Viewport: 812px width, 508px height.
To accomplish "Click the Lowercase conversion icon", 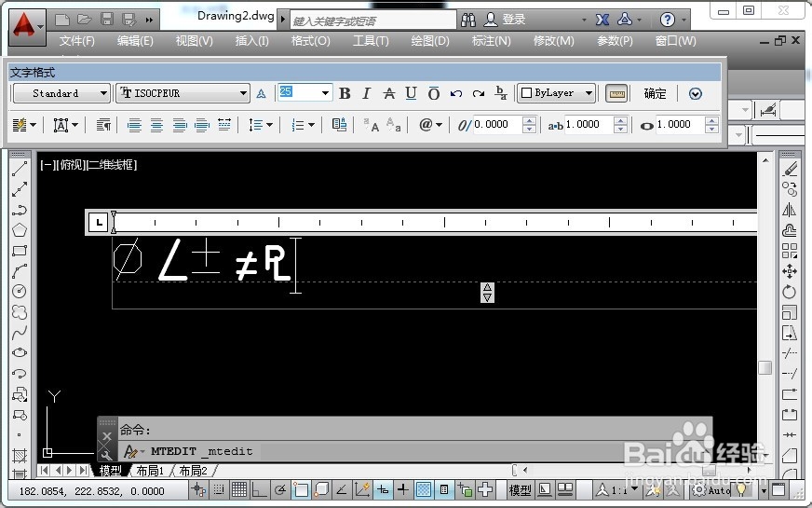I will point(394,125).
